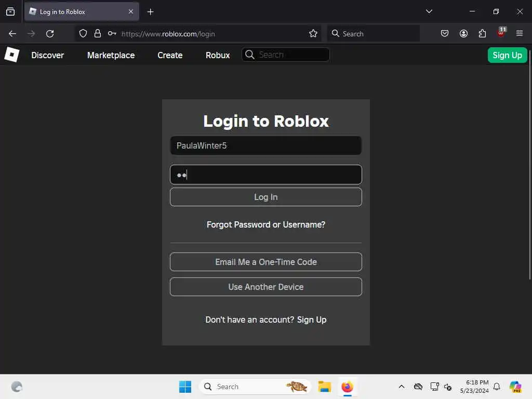
Task: Choose Email Me a One-Time Code
Action: pos(266,262)
